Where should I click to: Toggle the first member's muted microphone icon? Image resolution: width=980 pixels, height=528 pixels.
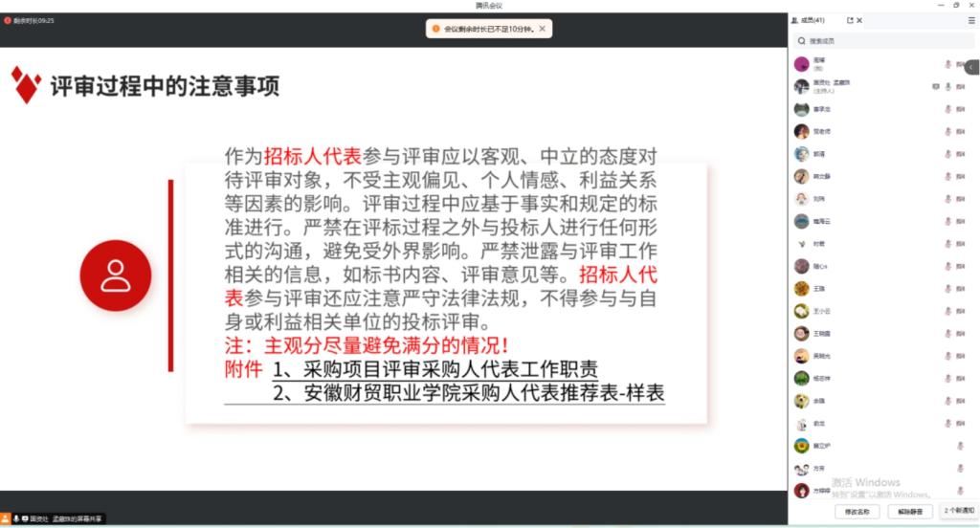pyautogui.click(x=947, y=64)
